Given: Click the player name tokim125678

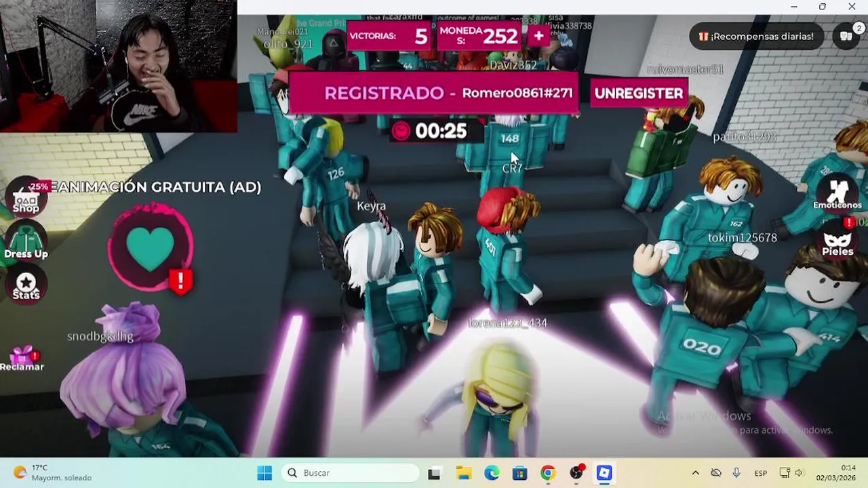Looking at the screenshot, I should 743,238.
